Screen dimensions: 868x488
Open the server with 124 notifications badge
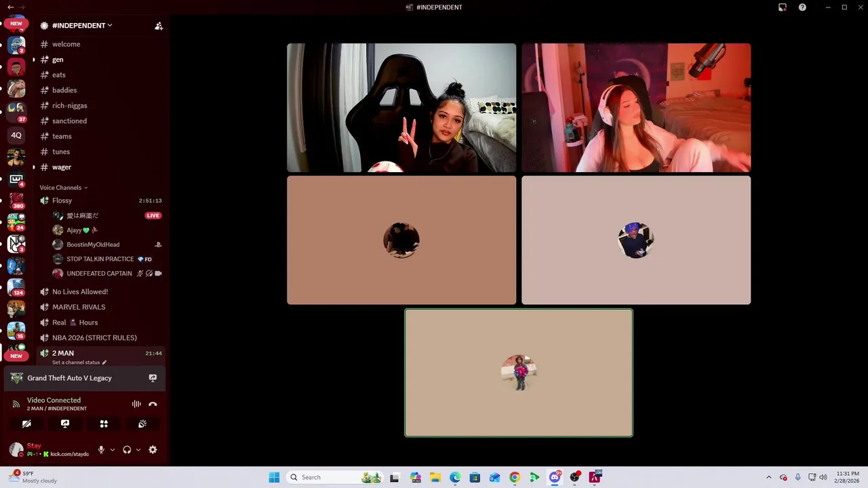[x=16, y=287]
